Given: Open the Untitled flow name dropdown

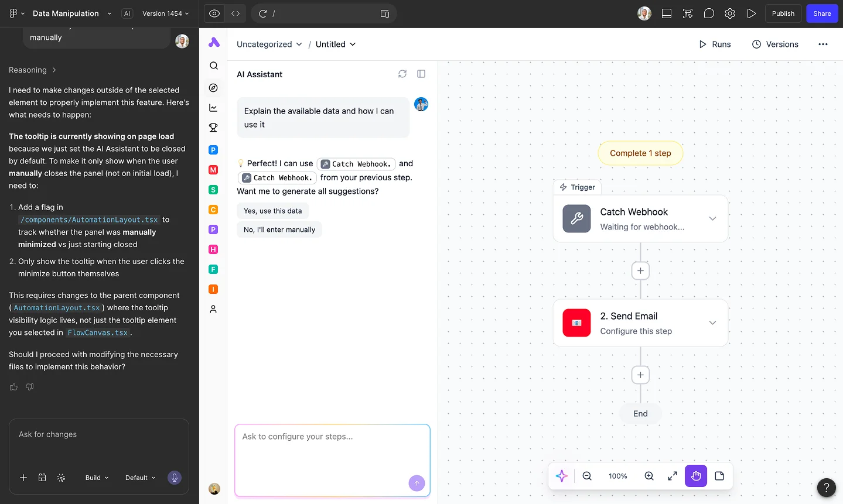Looking at the screenshot, I should coord(336,44).
